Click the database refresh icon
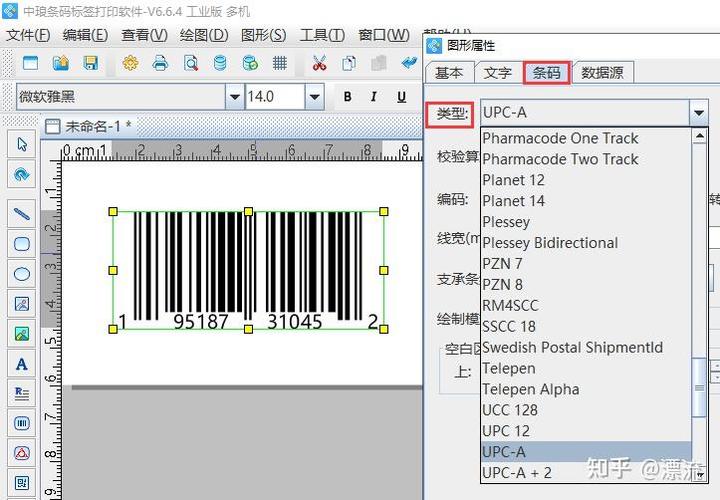720x500 pixels. coord(250,62)
